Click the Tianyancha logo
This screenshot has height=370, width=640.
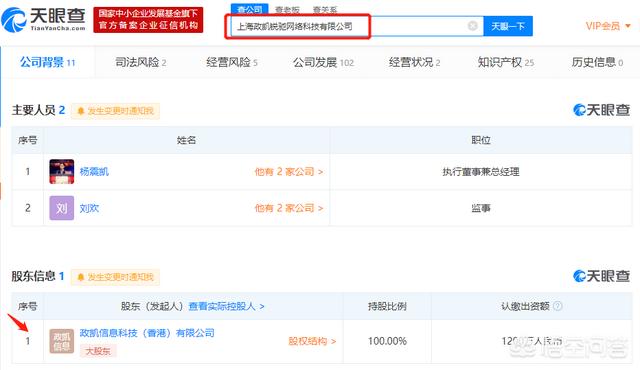(x=44, y=20)
